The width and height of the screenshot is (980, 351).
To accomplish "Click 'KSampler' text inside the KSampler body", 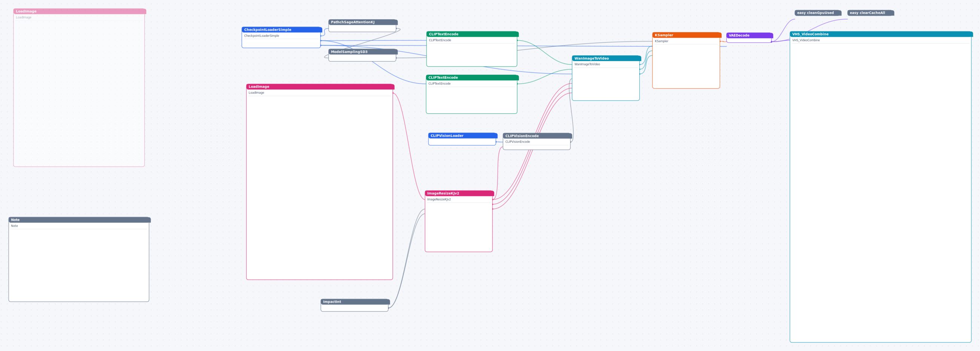I will (661, 41).
